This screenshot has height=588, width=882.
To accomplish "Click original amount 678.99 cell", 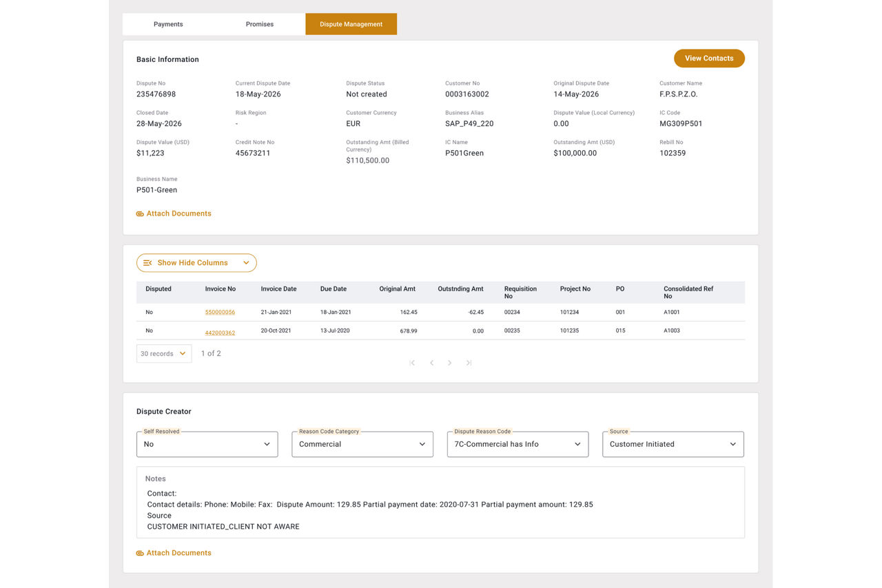I will pos(408,331).
